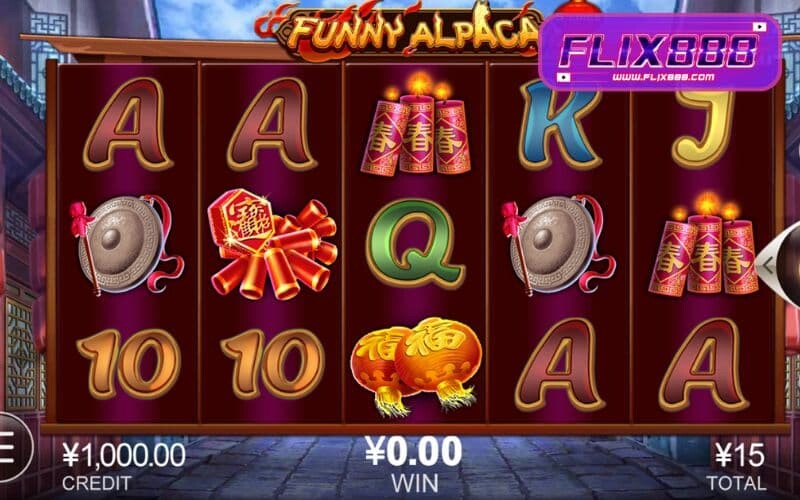Select the 10 symbol on first reel
The width and height of the screenshot is (800, 500).
[128, 363]
